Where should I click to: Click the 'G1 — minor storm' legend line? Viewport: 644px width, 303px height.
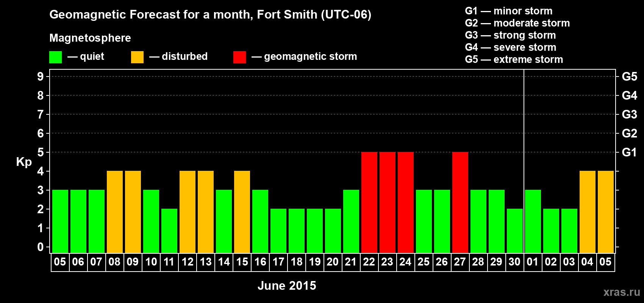click(x=508, y=11)
